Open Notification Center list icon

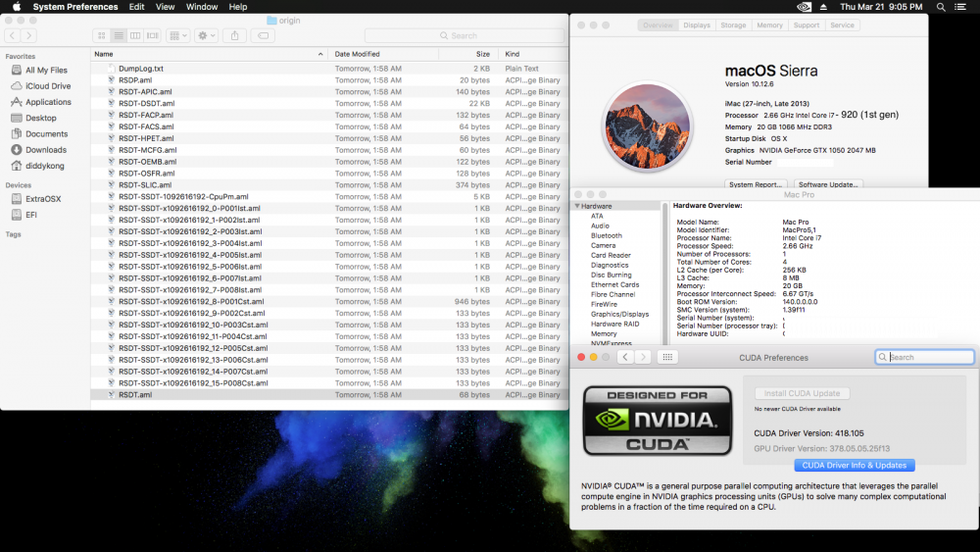pos(960,7)
